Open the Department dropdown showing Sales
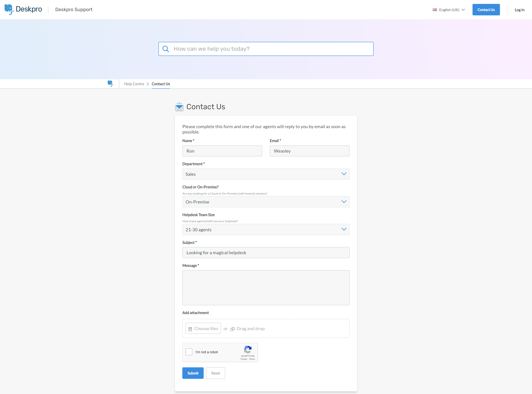Image resolution: width=532 pixels, height=394 pixels. click(x=266, y=174)
